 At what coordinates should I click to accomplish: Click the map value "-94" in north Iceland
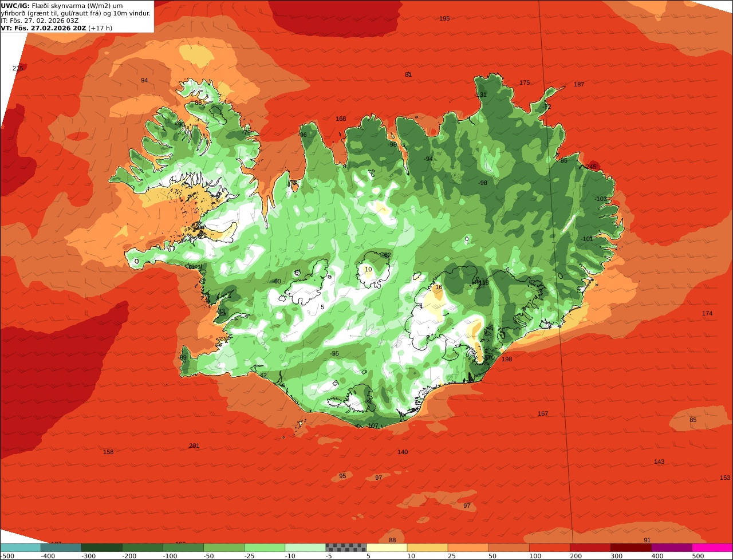pyautogui.click(x=428, y=159)
